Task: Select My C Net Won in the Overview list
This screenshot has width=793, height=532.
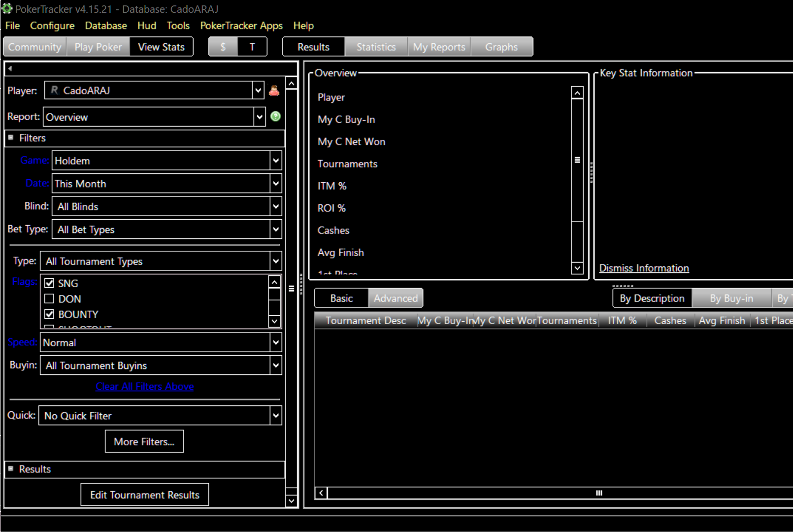Action: (351, 141)
